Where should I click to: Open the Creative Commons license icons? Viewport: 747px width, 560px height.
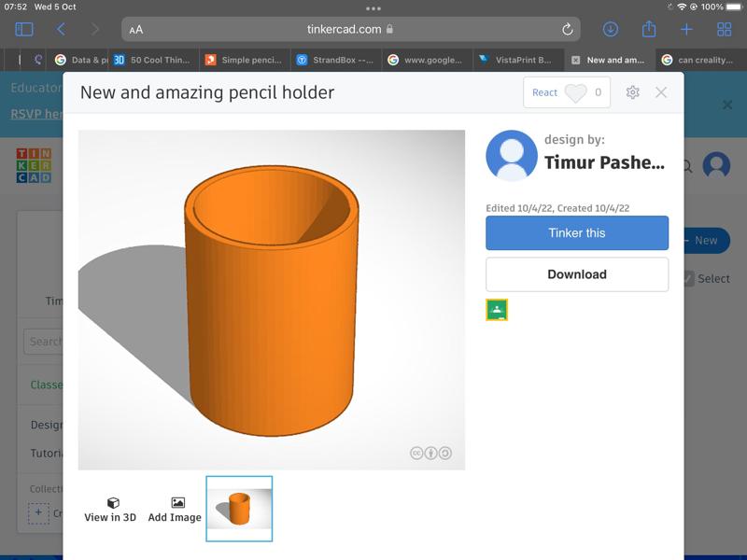click(430, 453)
